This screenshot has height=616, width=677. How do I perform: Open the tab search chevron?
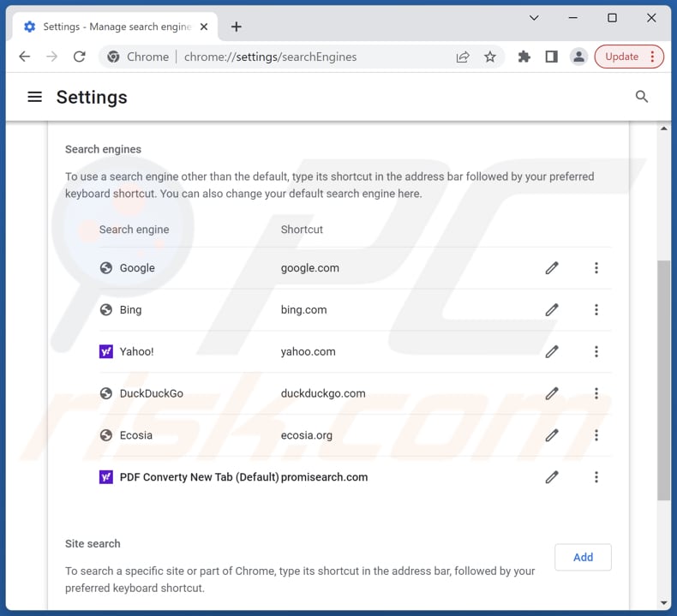click(534, 18)
